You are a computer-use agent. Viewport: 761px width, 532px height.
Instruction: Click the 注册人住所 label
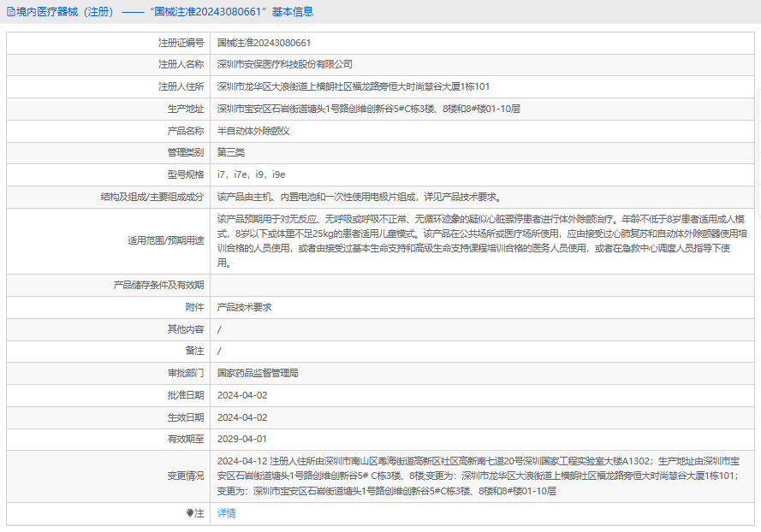(181, 86)
